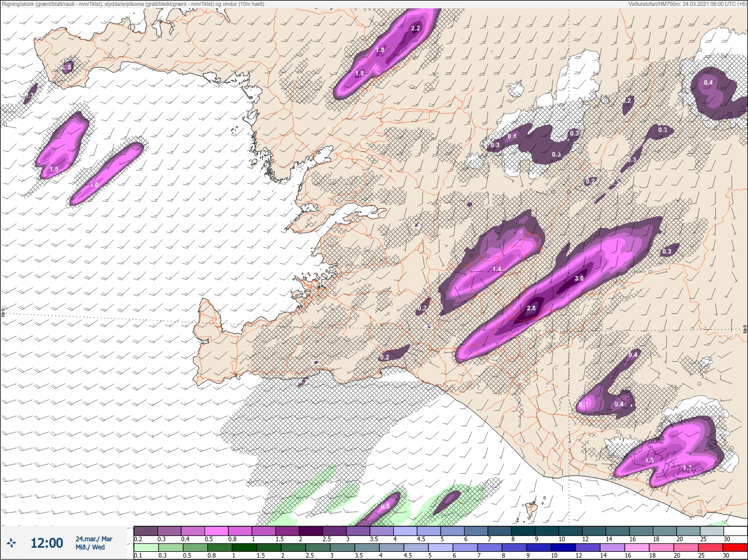This screenshot has height=560, width=748.
Task: Click the 2.2 snowfall value on map
Action: click(x=416, y=28)
